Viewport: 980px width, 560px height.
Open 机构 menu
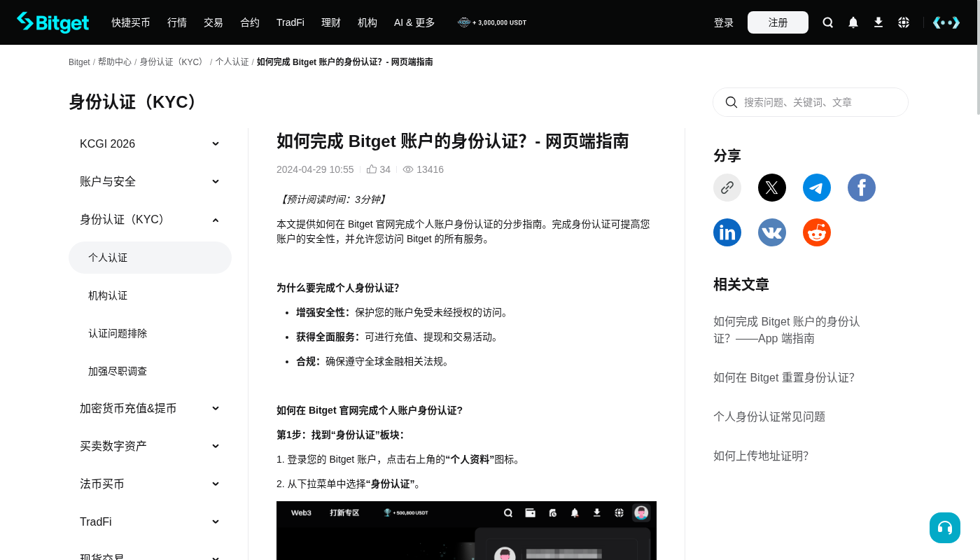point(367,22)
